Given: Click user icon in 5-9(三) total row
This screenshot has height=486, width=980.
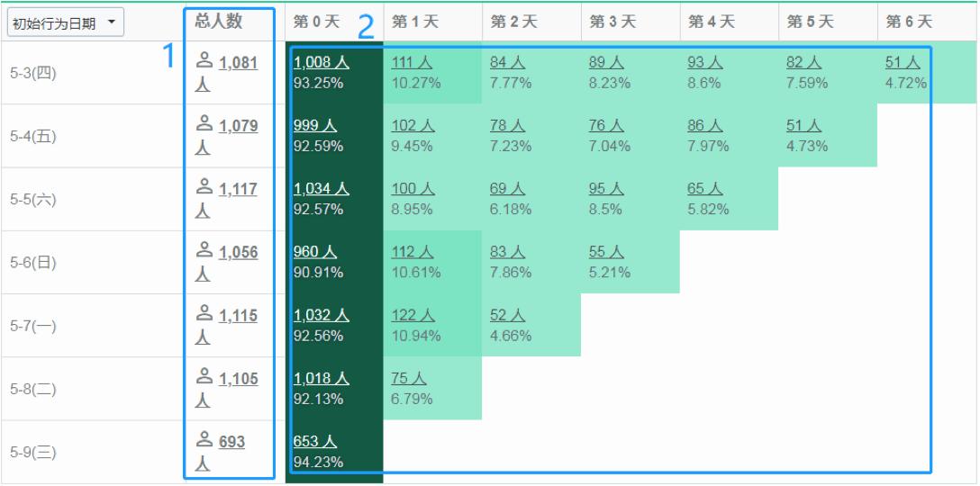Looking at the screenshot, I should (204, 442).
